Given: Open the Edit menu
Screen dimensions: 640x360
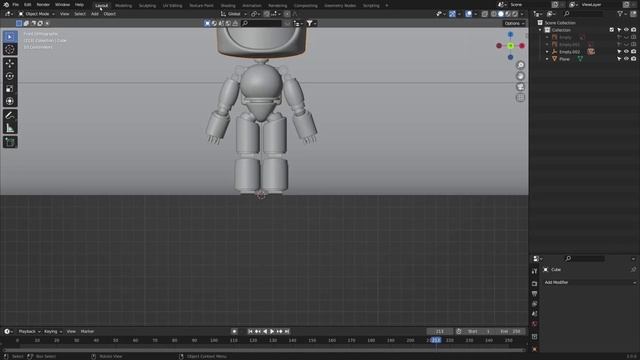Looking at the screenshot, I should click(x=27, y=4).
